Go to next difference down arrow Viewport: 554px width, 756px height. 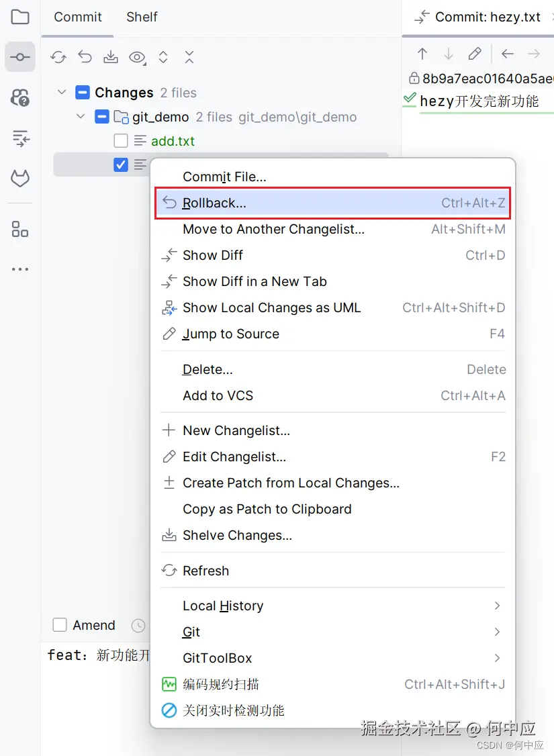[449, 54]
